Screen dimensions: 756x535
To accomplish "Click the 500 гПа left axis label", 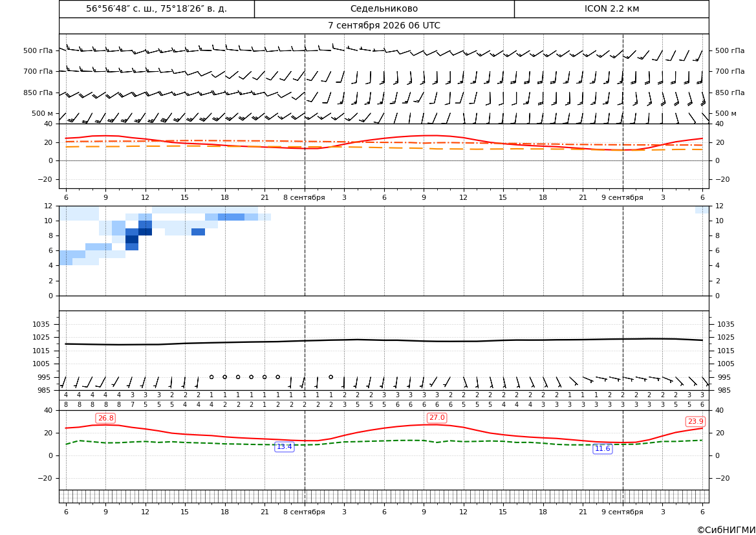I will click(38, 50).
